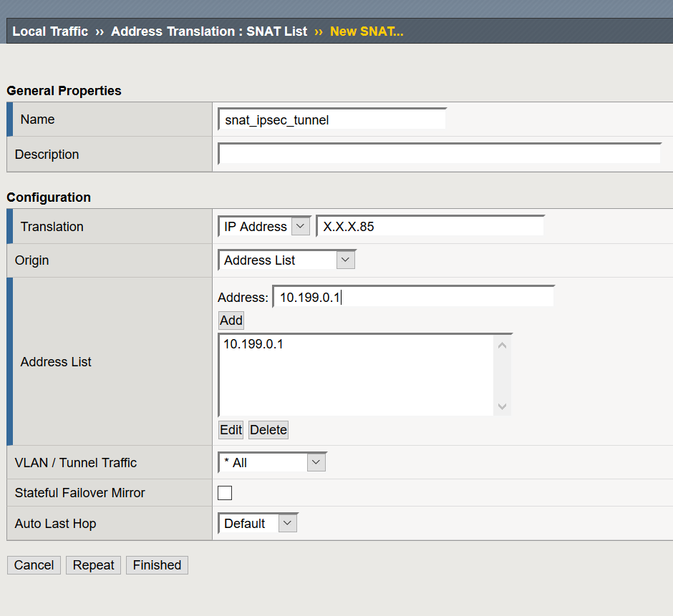
Task: Select the New SNAT breadcrumb item
Action: point(367,31)
